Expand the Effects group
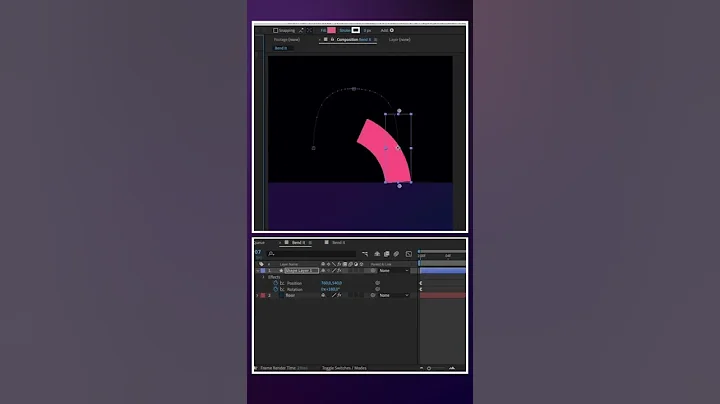Screen dimensions: 720x404 point(263,277)
